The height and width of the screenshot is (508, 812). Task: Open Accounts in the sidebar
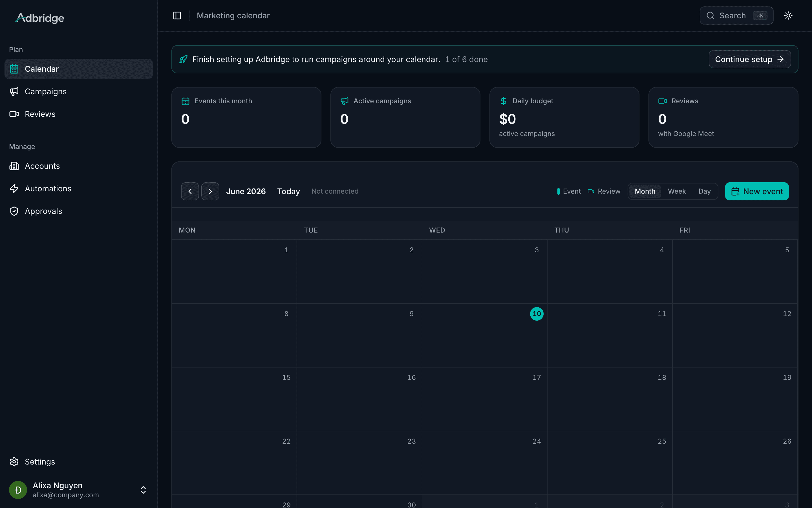pyautogui.click(x=78, y=166)
